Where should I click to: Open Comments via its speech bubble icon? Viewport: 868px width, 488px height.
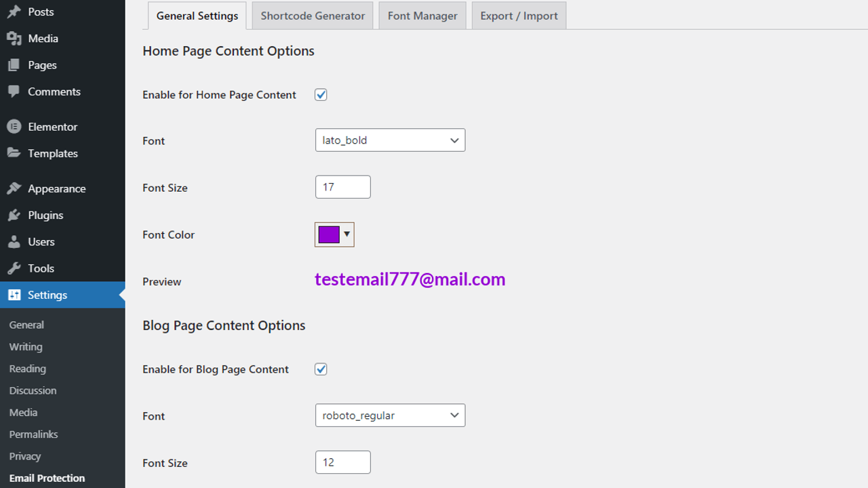[x=15, y=91]
